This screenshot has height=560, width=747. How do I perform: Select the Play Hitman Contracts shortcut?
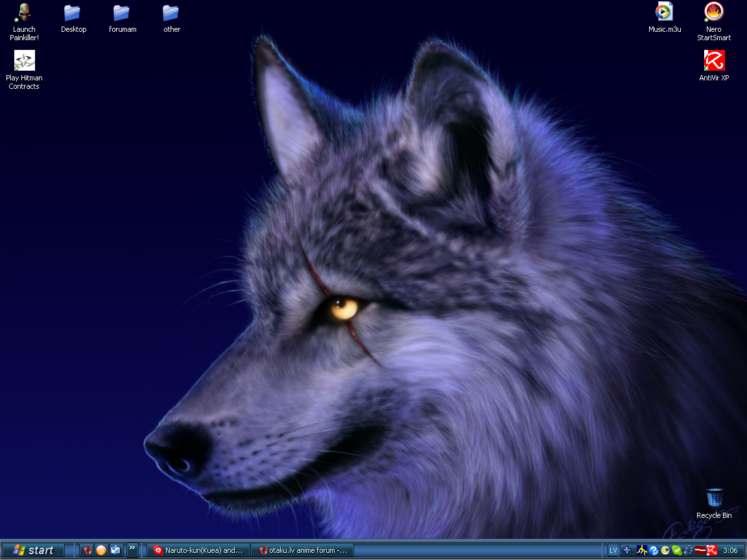coord(24,69)
